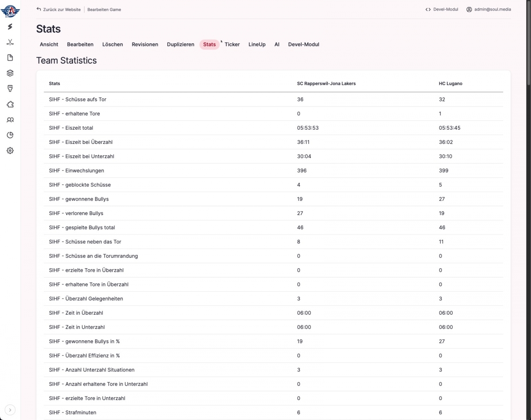Image resolution: width=531 pixels, height=420 pixels.
Task: Select 'SIHF - verlorene Bullys' label
Action: coord(76,213)
